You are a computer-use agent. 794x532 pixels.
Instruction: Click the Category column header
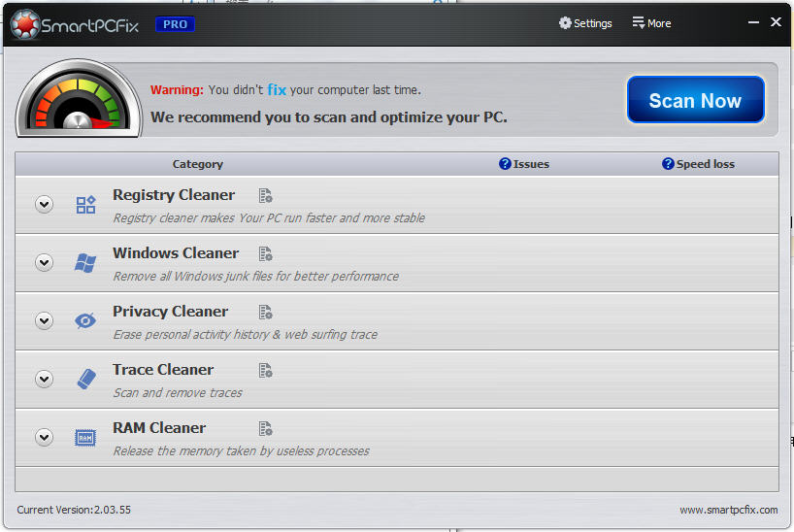197,164
